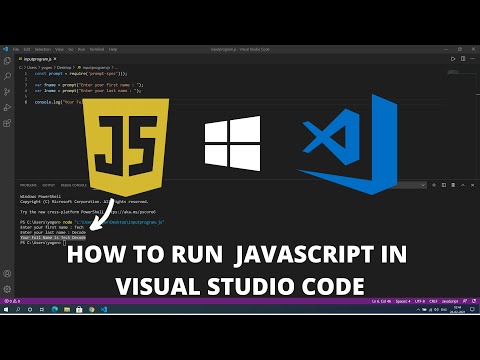The width and height of the screenshot is (480, 360).
Task: Click the Spaces: 4 indentation status item
Action: click(403, 301)
